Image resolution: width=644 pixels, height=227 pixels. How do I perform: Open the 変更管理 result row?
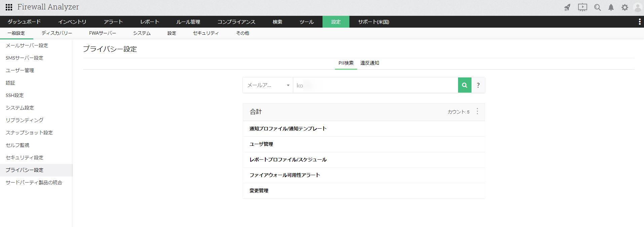point(259,191)
